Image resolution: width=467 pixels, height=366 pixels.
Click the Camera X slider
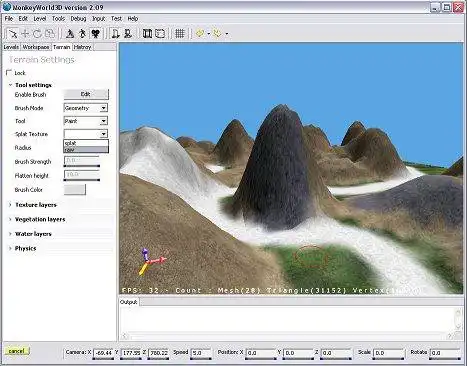point(103,359)
